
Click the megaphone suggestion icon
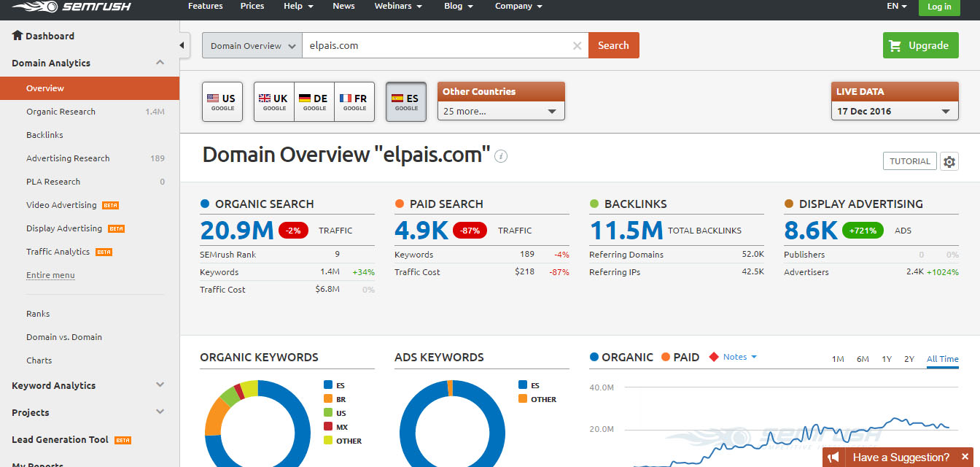[x=834, y=457]
